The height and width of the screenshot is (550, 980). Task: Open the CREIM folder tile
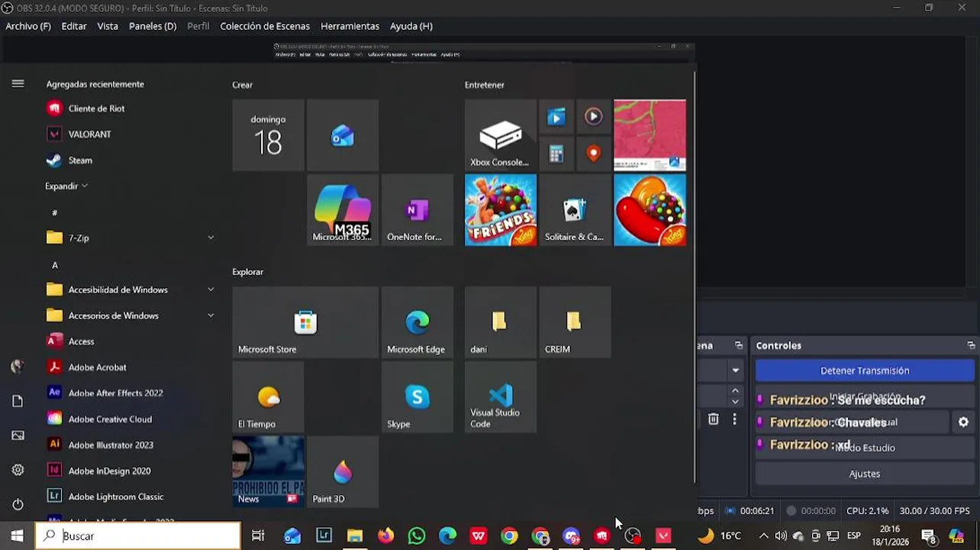575,322
